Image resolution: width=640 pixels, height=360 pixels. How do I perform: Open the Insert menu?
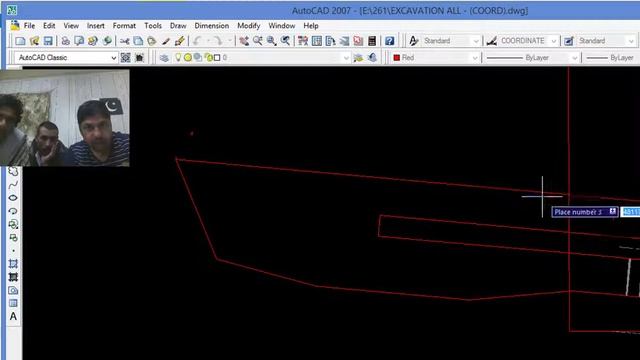point(96,26)
